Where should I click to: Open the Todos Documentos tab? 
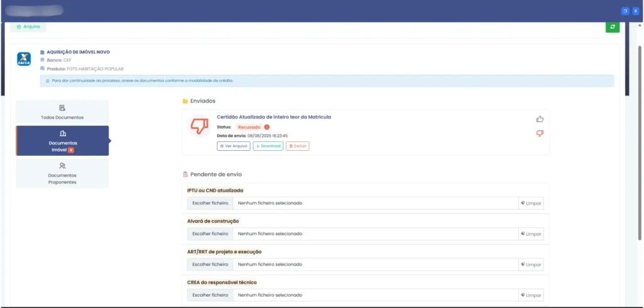62,112
